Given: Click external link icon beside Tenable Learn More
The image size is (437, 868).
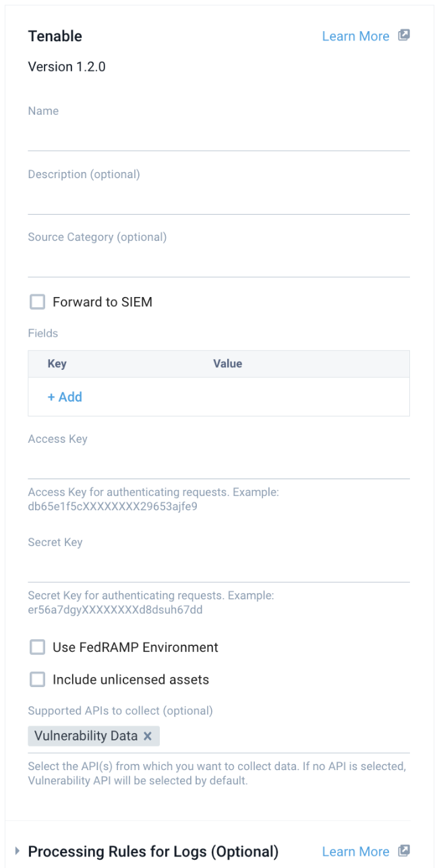Looking at the screenshot, I should click(404, 36).
